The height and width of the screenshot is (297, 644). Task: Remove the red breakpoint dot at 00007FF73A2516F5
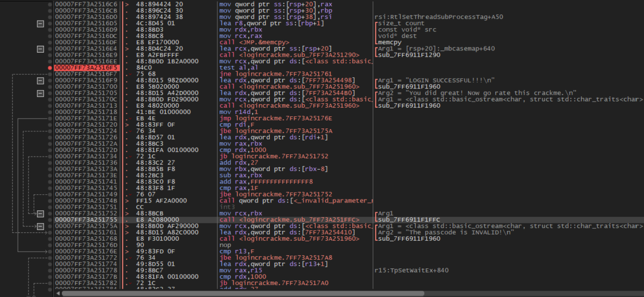coord(50,68)
